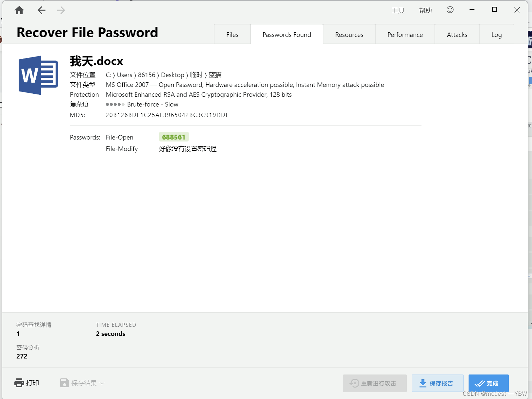Viewport: 532px width, 399px height.
Task: Click the 2 seconds elapsed time value
Action: [x=111, y=334]
